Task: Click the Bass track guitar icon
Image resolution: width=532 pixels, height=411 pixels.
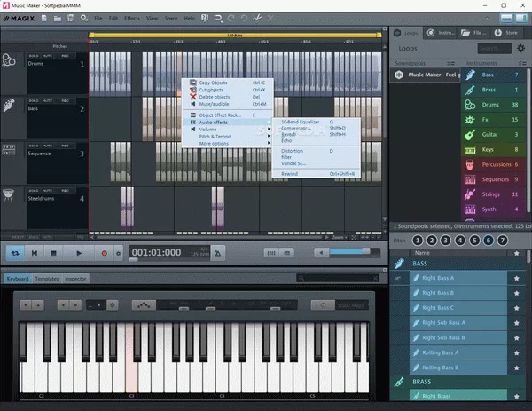Action: 9,105
